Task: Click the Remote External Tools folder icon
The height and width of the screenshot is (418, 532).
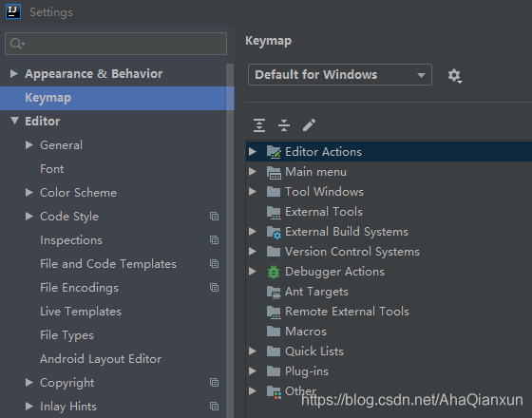Action: (x=274, y=313)
